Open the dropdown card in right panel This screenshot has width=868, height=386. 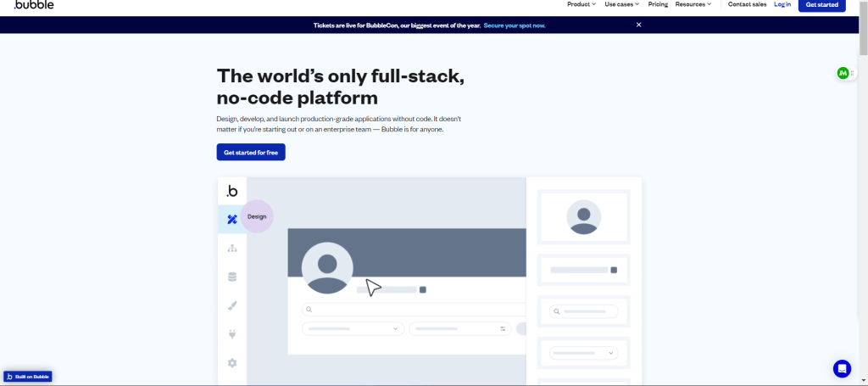(583, 353)
